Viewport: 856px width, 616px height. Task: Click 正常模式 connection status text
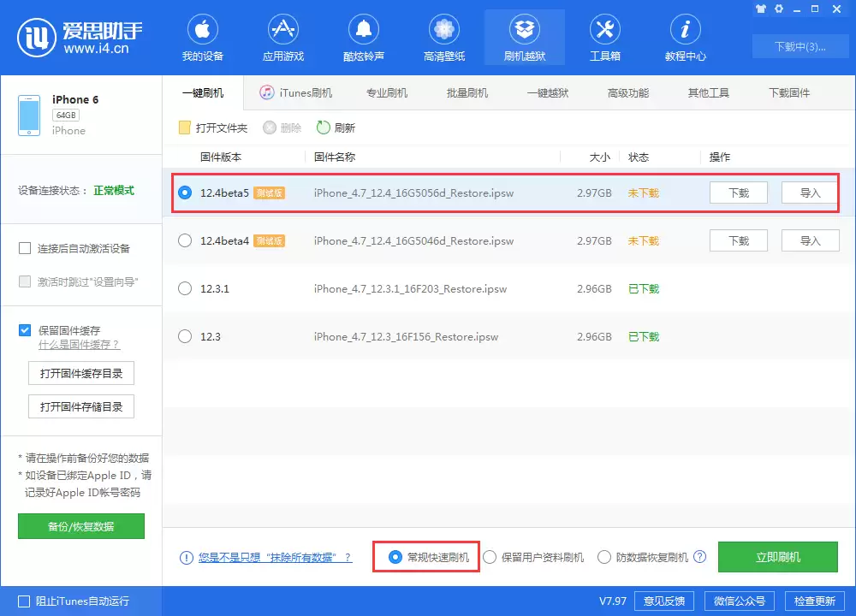114,191
